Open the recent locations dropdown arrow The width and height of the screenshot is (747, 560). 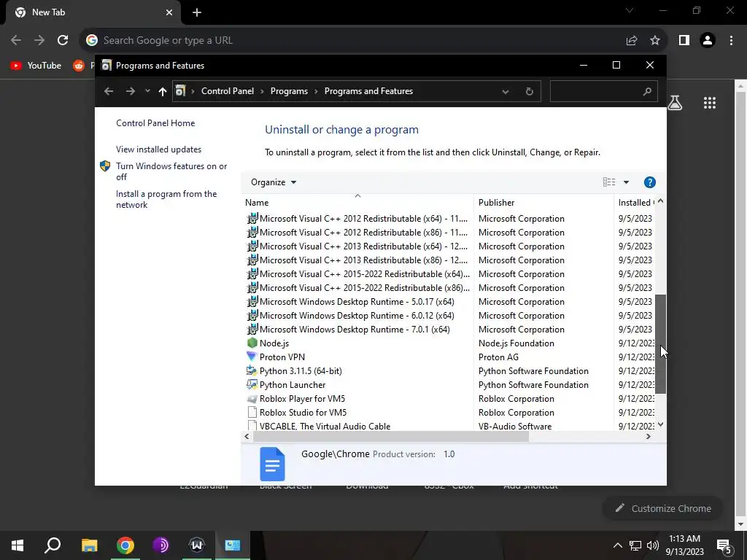click(147, 91)
